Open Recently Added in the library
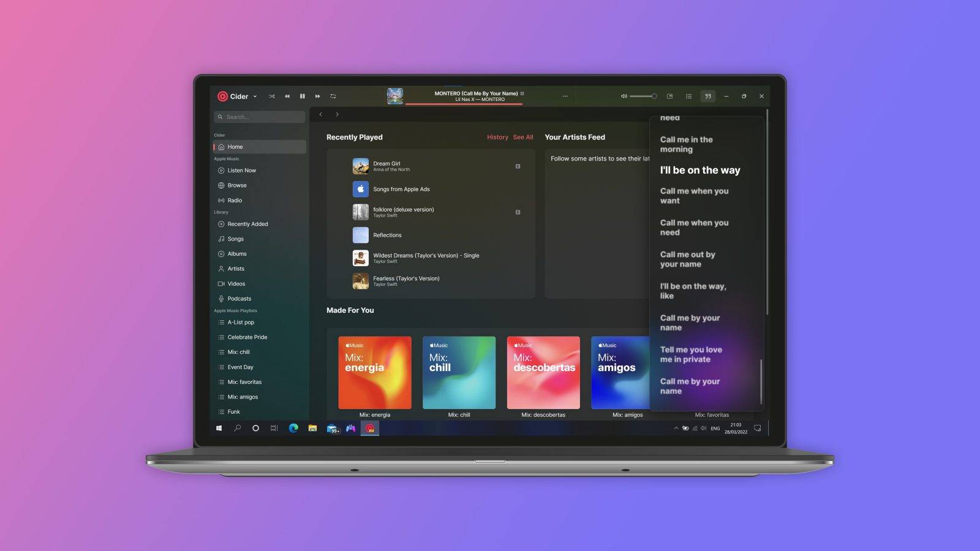 pyautogui.click(x=247, y=224)
